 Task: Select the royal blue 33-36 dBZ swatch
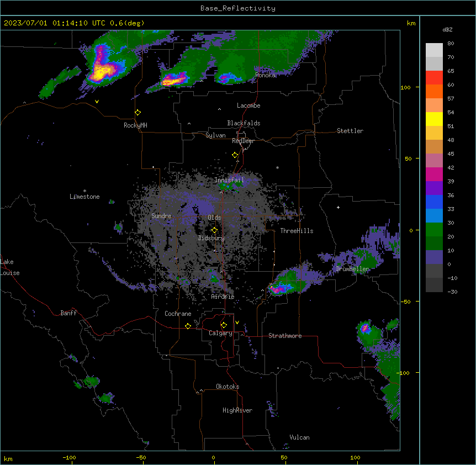pos(434,202)
